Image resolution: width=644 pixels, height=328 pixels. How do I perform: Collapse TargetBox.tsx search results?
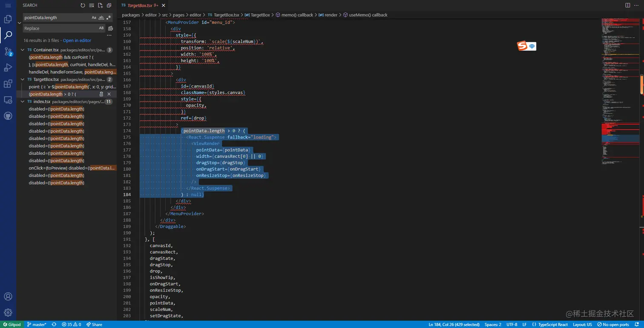[23, 79]
